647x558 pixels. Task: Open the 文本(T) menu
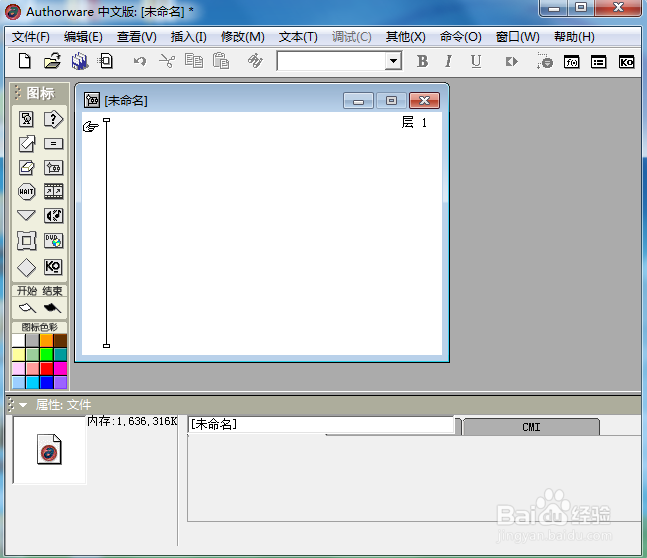click(298, 37)
